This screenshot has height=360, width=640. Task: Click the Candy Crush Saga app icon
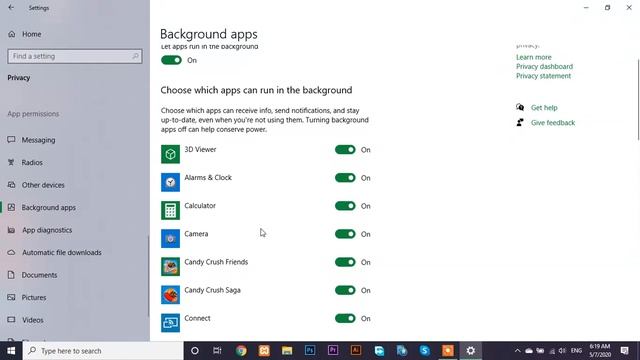170,295
